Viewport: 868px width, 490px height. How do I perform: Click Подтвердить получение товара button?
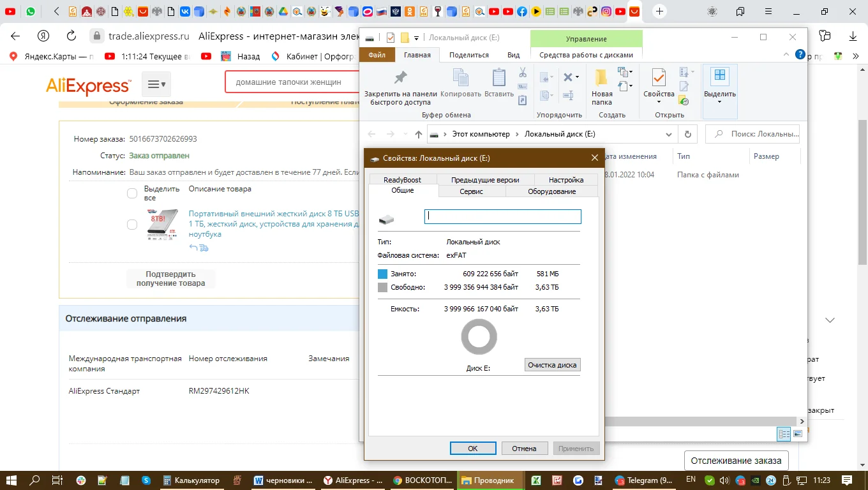point(170,279)
